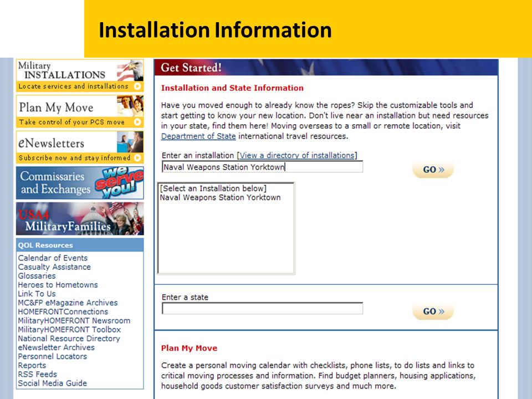This screenshot has width=532, height=399.
Task: Open View a directory of installations link
Action: (297, 155)
